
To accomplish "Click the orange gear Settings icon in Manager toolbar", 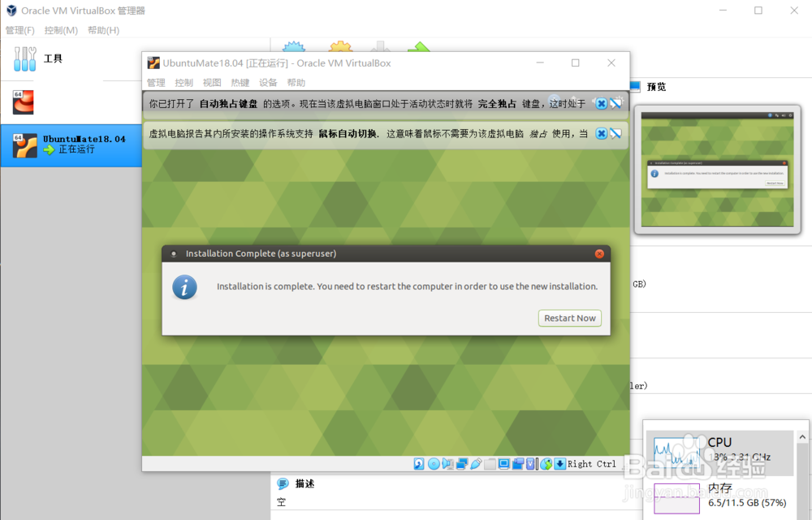I will click(341, 46).
